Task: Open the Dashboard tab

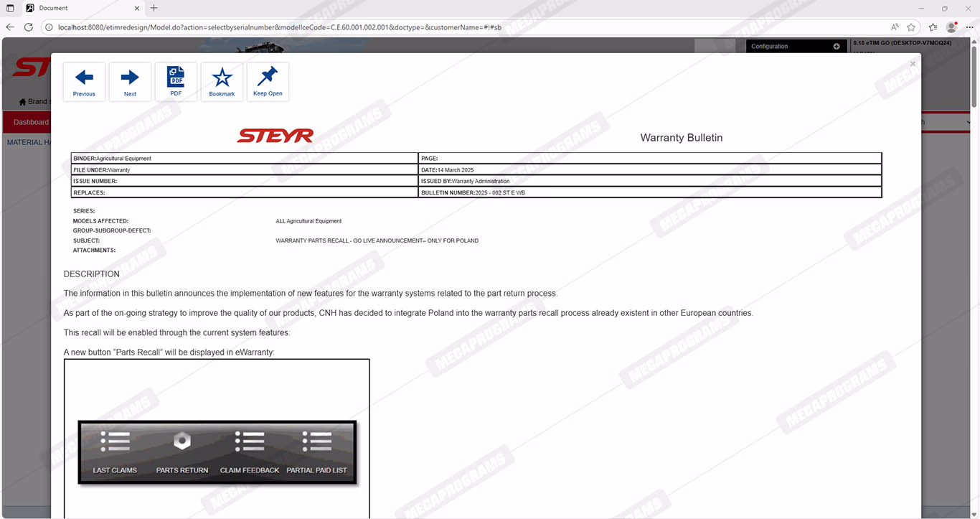Action: (x=31, y=122)
